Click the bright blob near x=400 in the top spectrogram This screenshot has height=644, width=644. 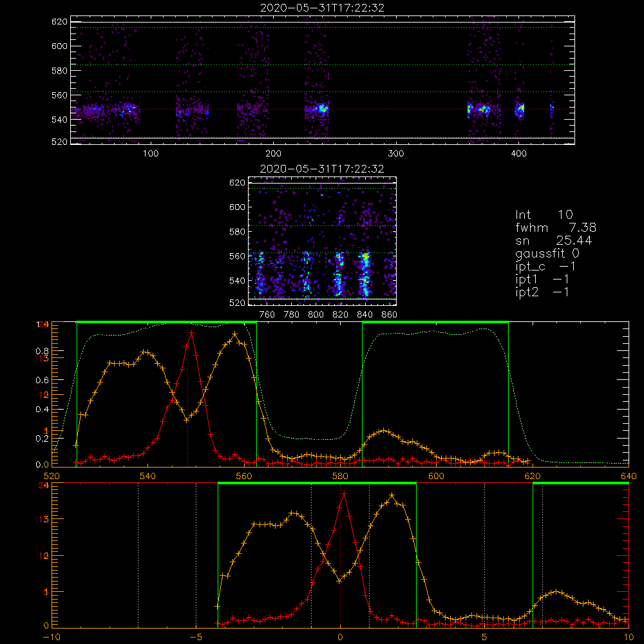click(520, 109)
